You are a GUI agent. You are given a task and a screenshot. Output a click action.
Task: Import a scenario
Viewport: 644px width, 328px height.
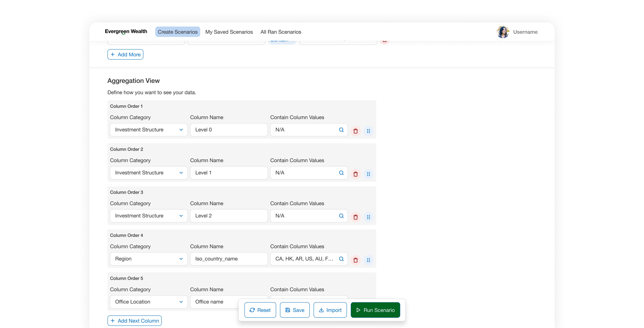(x=330, y=310)
